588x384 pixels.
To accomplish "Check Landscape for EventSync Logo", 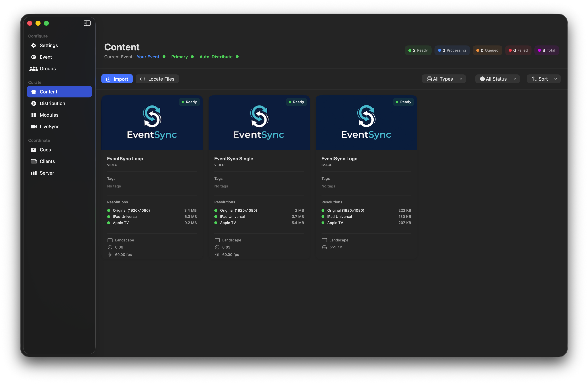I will [x=324, y=240].
